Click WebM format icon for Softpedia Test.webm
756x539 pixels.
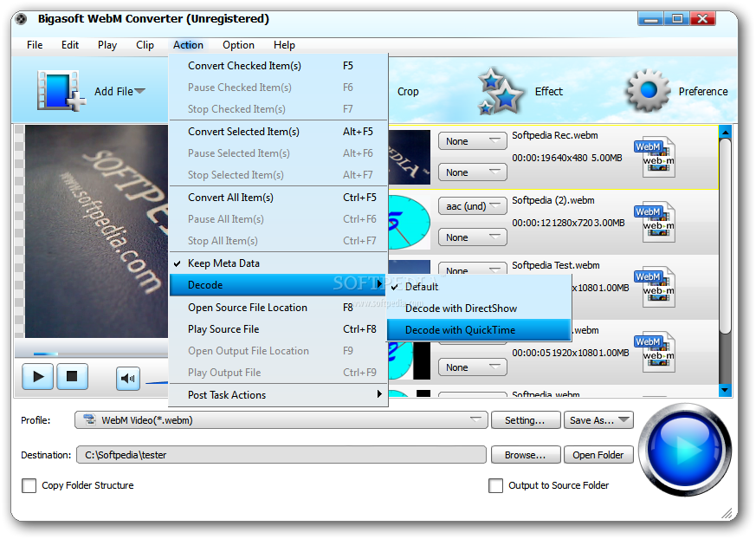coord(656,287)
